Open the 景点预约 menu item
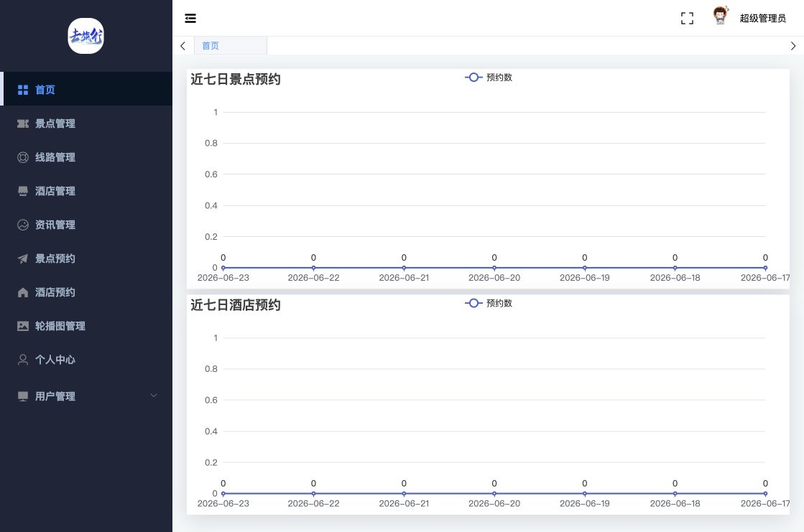This screenshot has width=804, height=532. click(86, 258)
